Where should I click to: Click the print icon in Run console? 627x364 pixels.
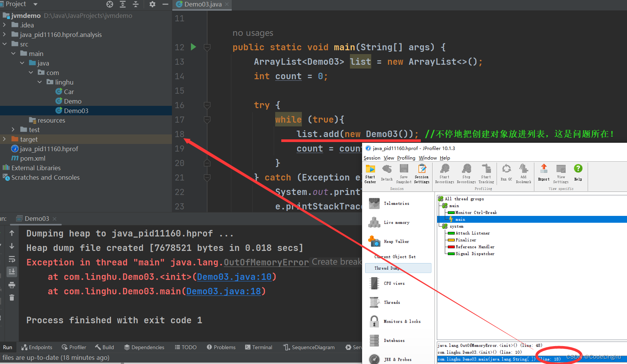(12, 285)
